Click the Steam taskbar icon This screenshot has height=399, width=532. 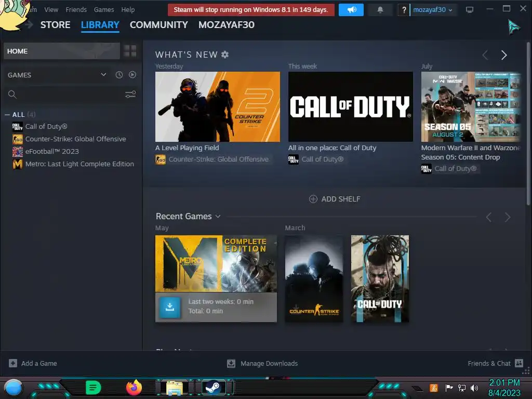(213, 388)
